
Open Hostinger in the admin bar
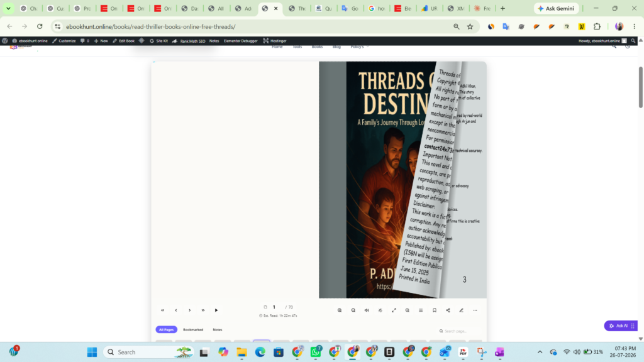coord(275,41)
